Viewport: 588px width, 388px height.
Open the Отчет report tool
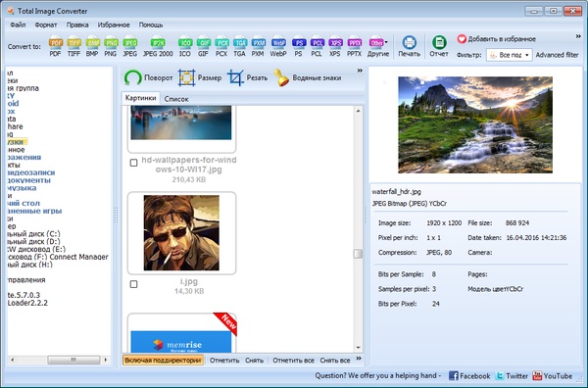pyautogui.click(x=439, y=46)
